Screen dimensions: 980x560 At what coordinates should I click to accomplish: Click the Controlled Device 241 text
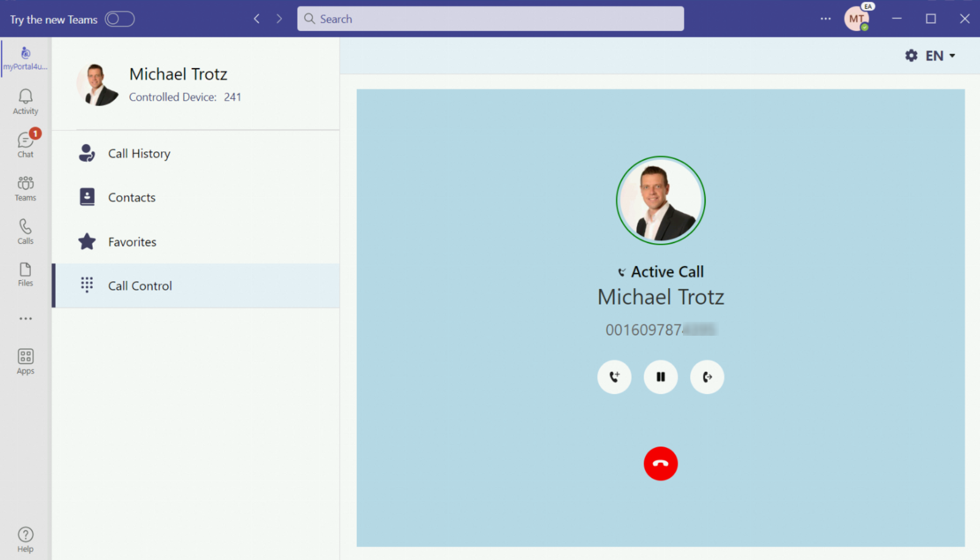click(x=185, y=97)
